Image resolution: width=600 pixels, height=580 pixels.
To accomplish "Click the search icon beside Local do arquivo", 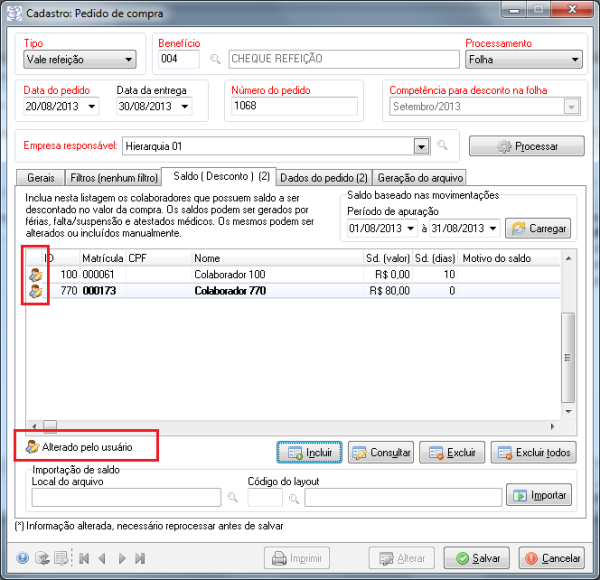I will [232, 496].
